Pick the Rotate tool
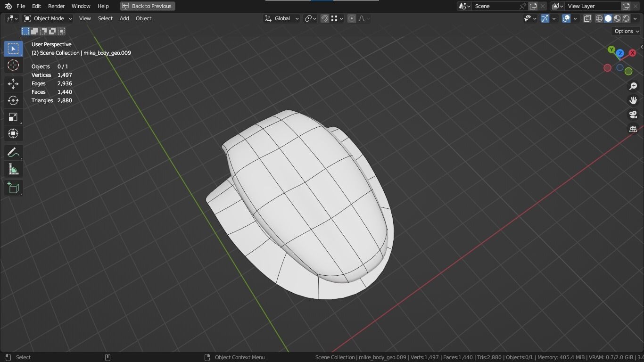 tap(13, 100)
